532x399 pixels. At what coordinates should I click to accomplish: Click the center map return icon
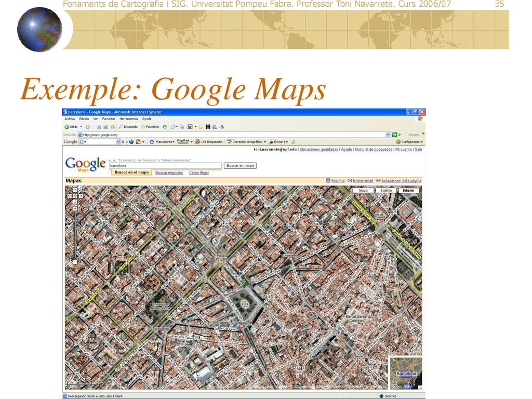pyautogui.click(x=75, y=196)
